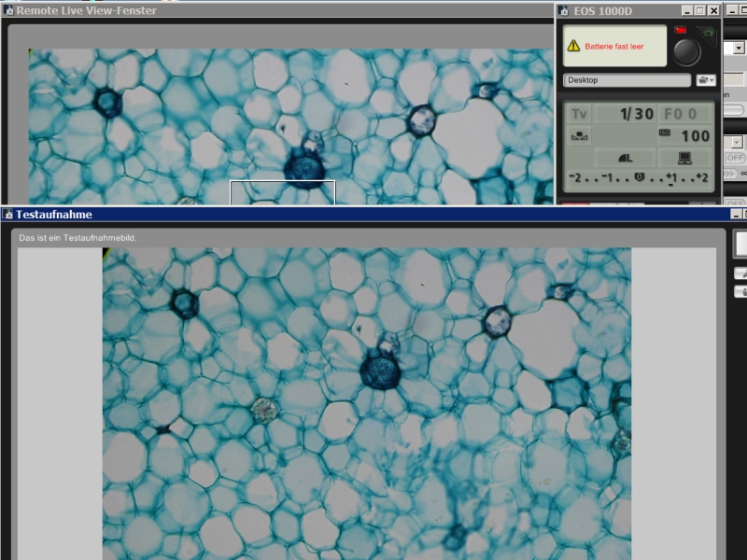The width and height of the screenshot is (747, 560).
Task: Open the destination folder dropdown
Action: [x=706, y=80]
